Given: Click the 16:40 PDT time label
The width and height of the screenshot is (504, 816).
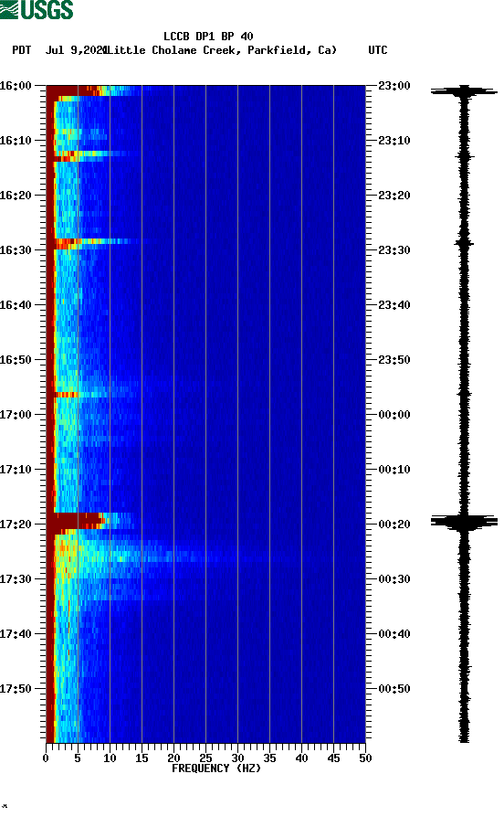Looking at the screenshot, I should coord(16,305).
